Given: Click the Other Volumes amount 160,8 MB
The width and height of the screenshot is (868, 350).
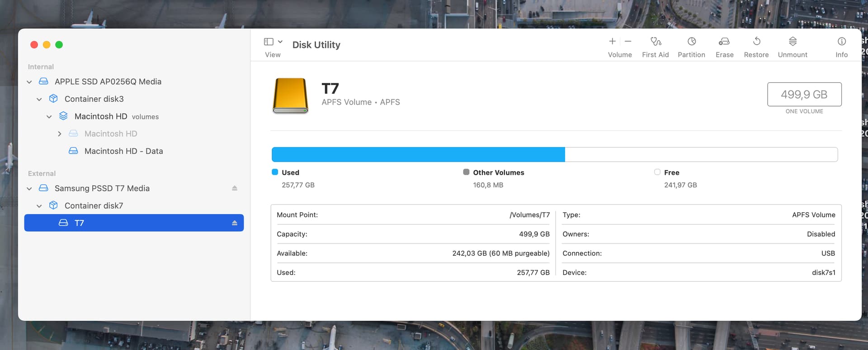Looking at the screenshot, I should point(488,185).
